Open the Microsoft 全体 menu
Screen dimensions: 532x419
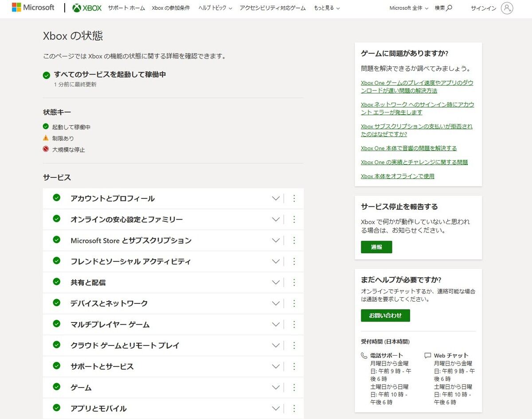(x=409, y=8)
